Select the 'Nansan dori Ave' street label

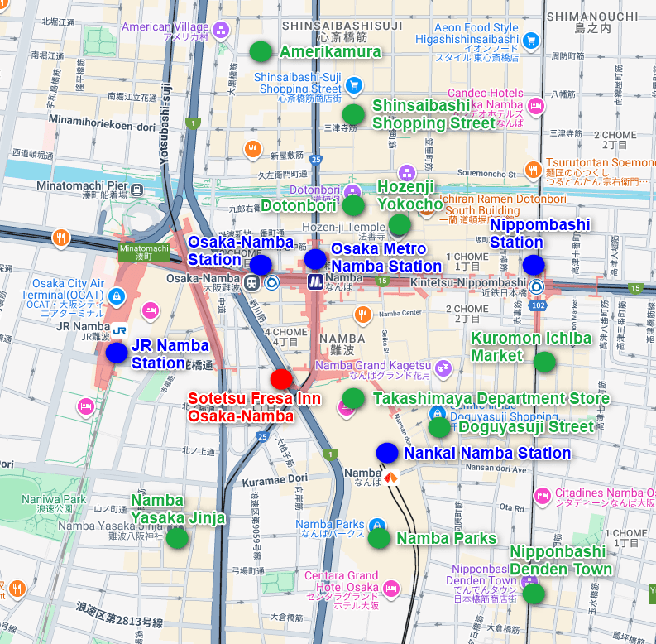coord(496,469)
